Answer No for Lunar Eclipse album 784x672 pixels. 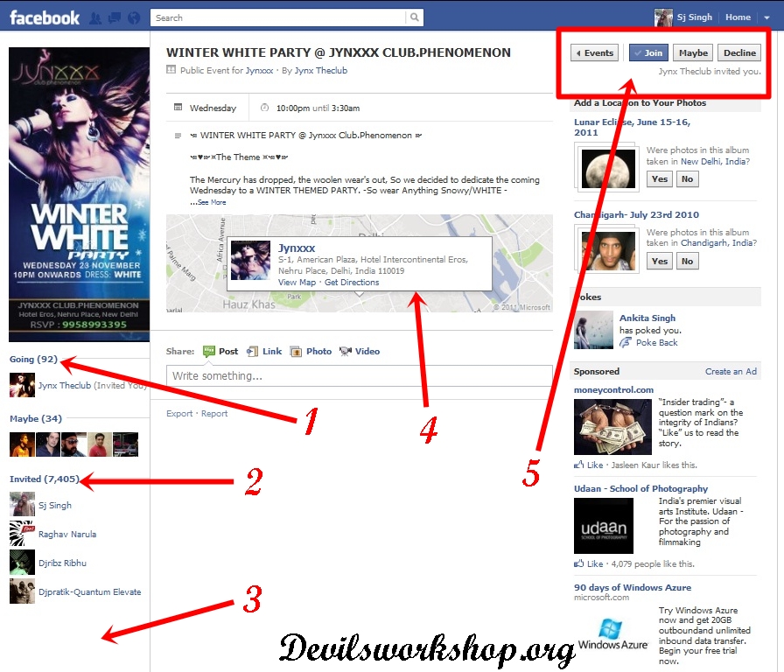(x=688, y=179)
